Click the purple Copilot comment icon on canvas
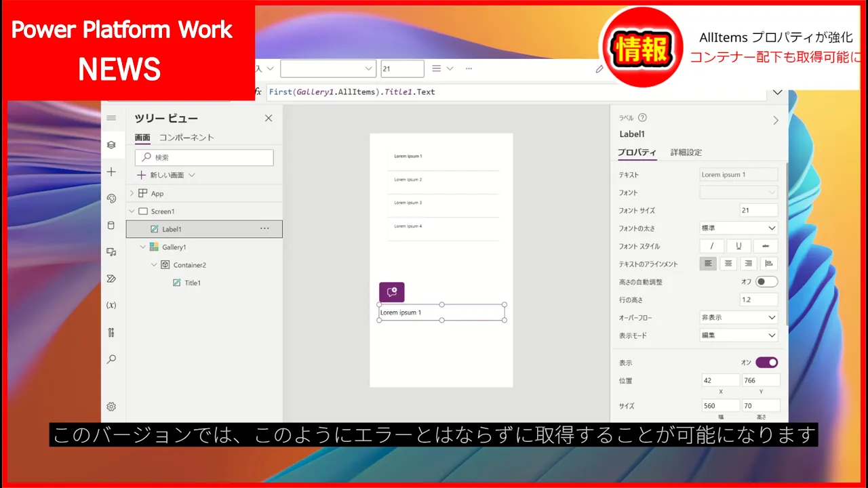868x488 pixels. click(391, 292)
